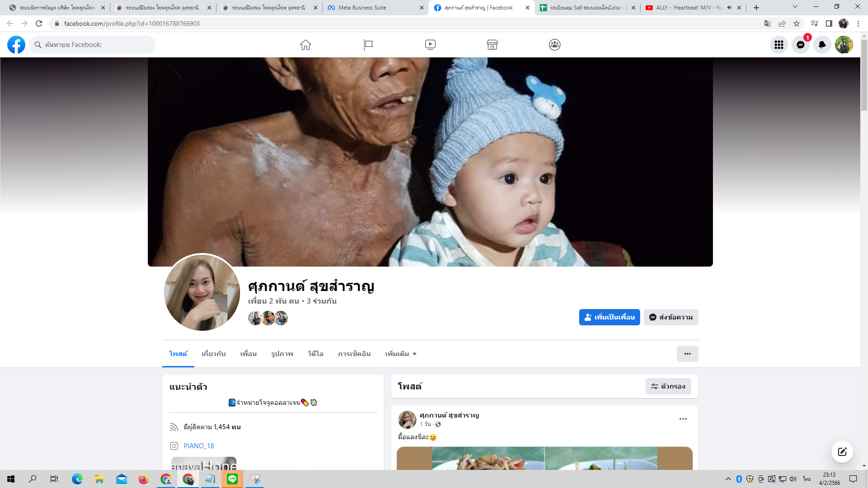Expand the เพิ่มเติม dropdown tab
This screenshot has height=488, width=868.
(x=401, y=354)
